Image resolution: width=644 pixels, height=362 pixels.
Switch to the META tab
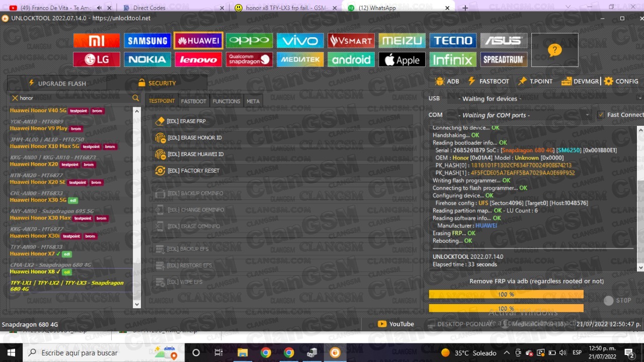click(x=253, y=101)
